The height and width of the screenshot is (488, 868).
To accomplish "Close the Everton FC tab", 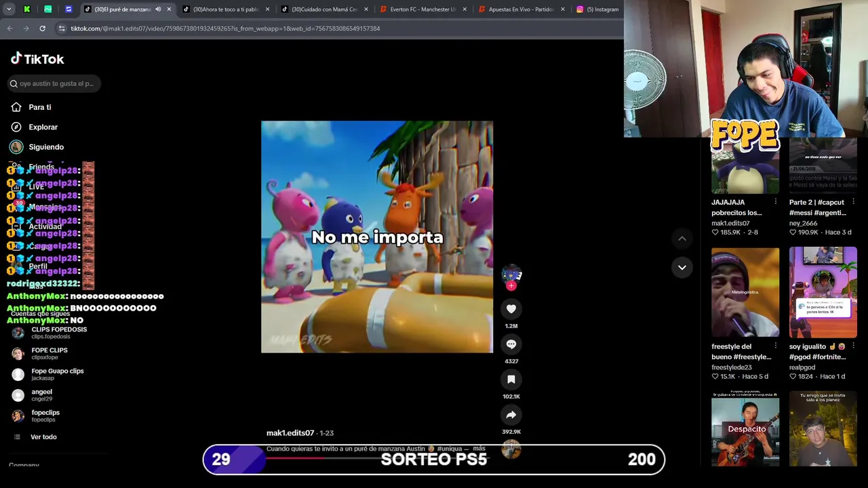I will [465, 9].
